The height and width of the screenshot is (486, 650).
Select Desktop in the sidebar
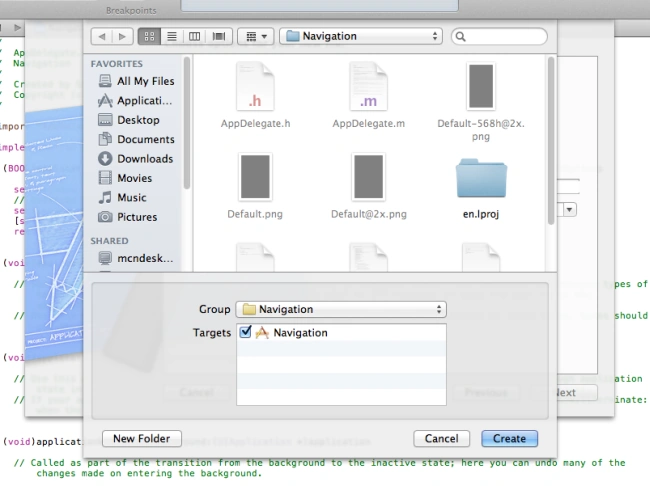[129, 120]
